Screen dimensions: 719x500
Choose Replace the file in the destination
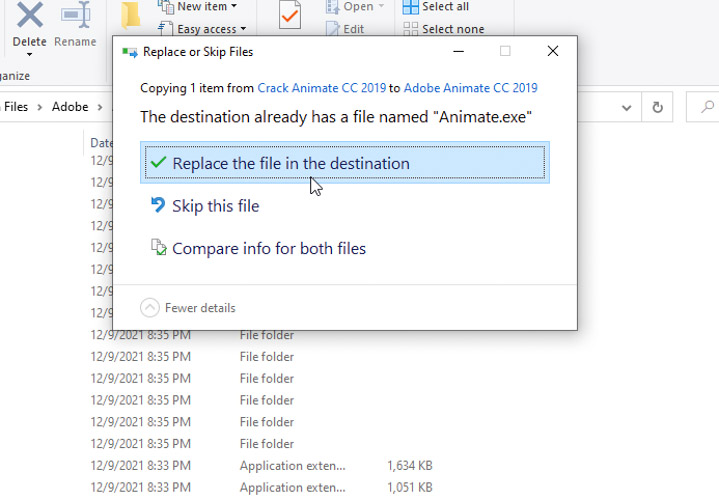tap(345, 162)
